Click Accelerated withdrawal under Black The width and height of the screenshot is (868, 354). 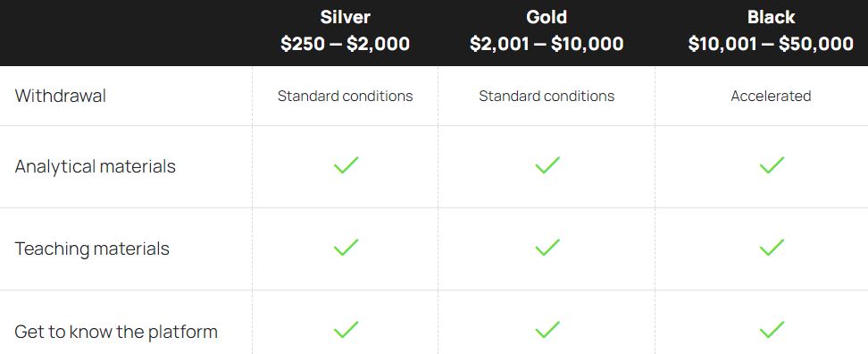pos(771,96)
